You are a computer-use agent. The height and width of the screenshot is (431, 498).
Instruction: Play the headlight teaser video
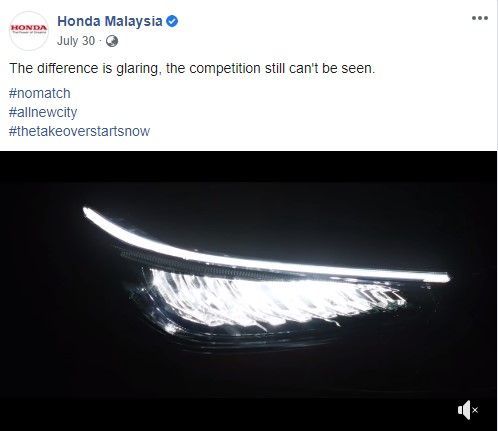pos(249,291)
